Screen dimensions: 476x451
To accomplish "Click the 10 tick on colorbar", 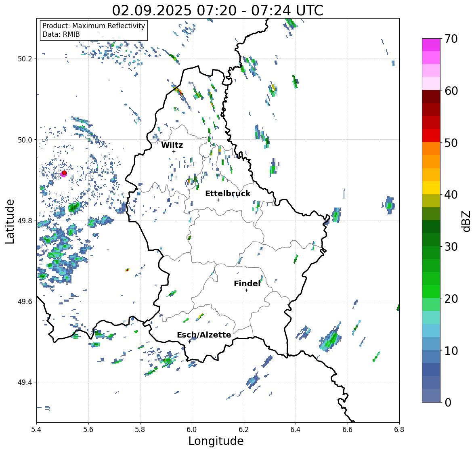I will (451, 350).
